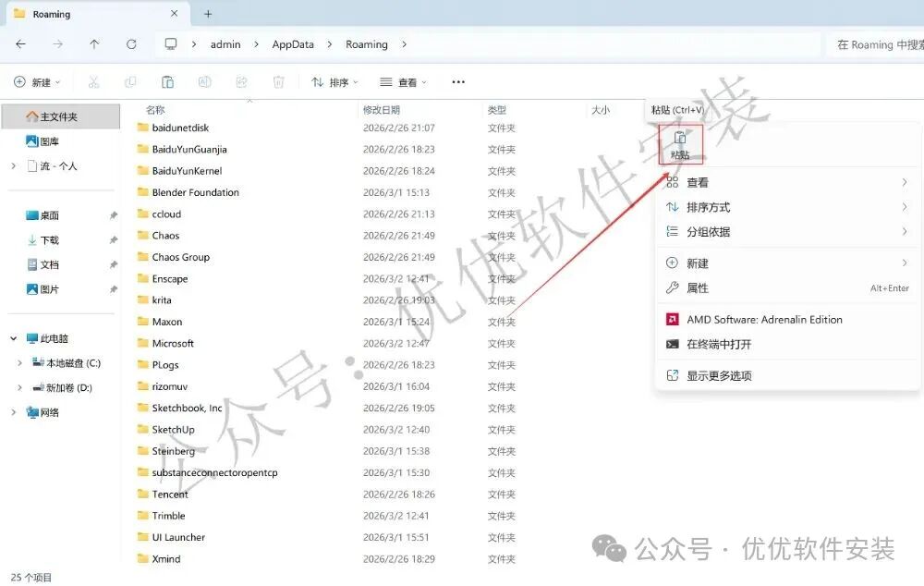Screen dimensions: 924x586
Task: Expand chevron after admin in address bar
Action: click(x=256, y=44)
